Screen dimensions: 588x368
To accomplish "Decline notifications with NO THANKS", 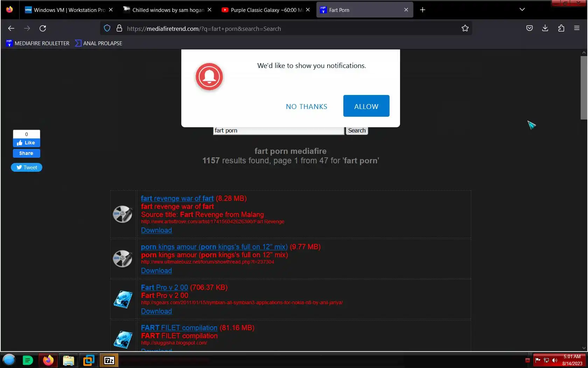I will [x=307, y=107].
